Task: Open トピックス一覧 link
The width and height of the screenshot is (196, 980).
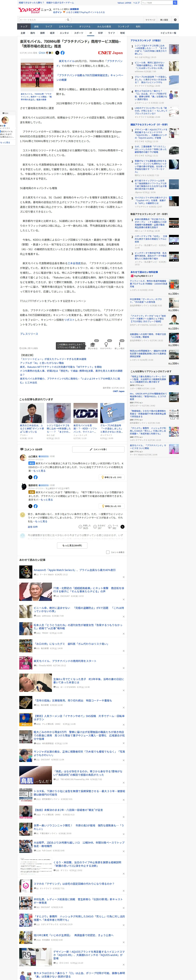Action: [168, 33]
